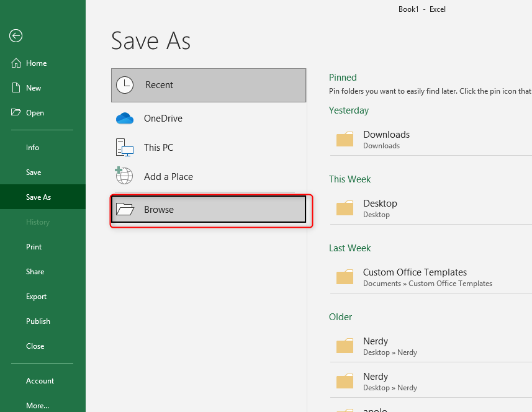The height and width of the screenshot is (412, 532).
Task: Click the Add a Place globe icon
Action: pyautogui.click(x=124, y=176)
